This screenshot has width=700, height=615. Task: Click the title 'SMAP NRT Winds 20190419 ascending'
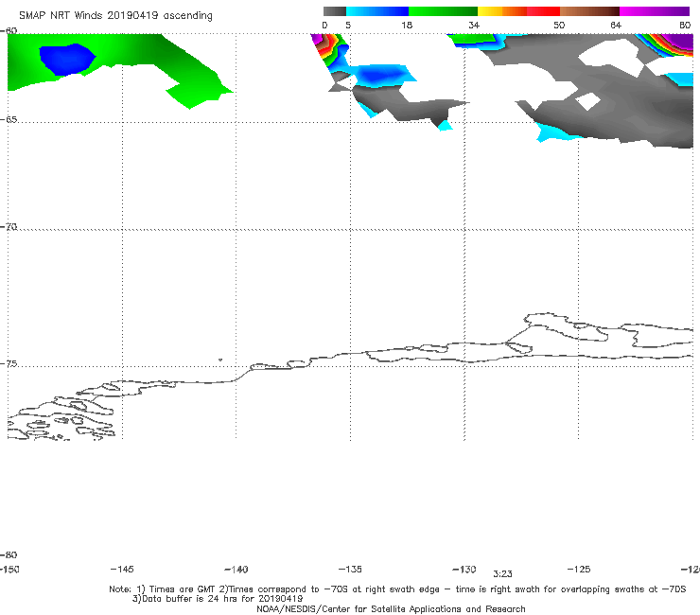click(115, 16)
